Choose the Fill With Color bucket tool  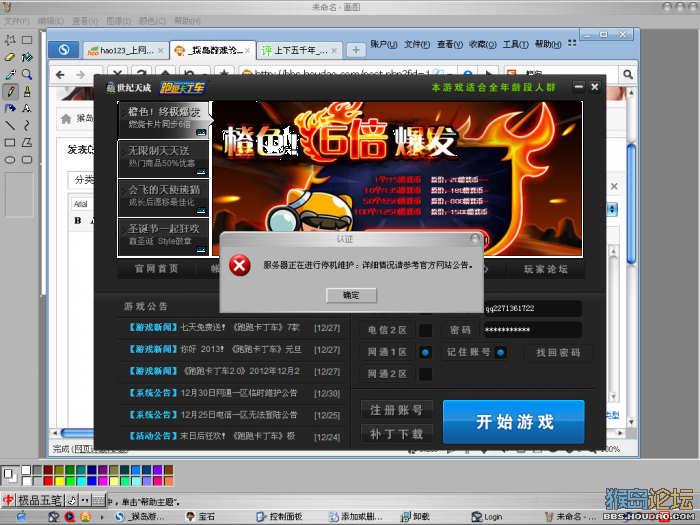tap(27, 57)
